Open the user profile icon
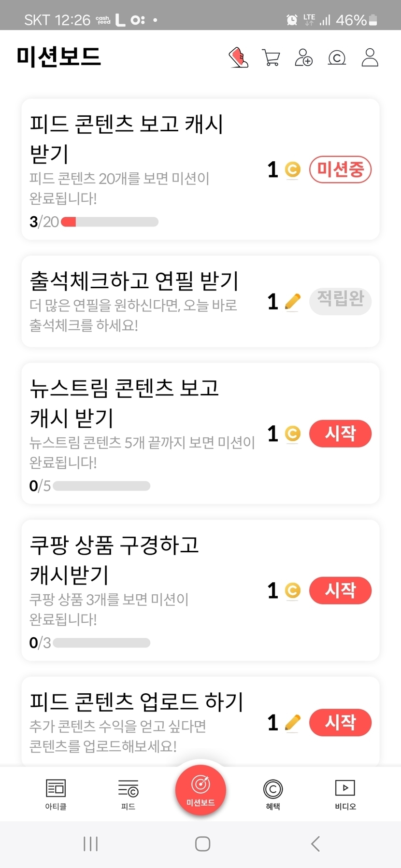401x868 pixels. tap(370, 57)
